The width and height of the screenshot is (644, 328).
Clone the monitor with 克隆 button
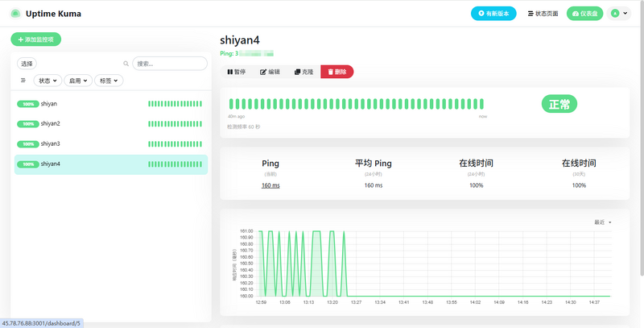click(303, 72)
